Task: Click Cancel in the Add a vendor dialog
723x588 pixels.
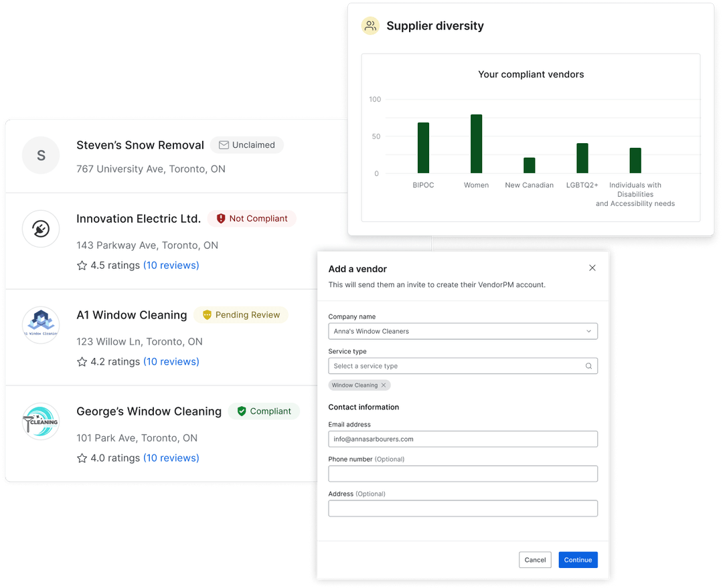Action: tap(535, 560)
